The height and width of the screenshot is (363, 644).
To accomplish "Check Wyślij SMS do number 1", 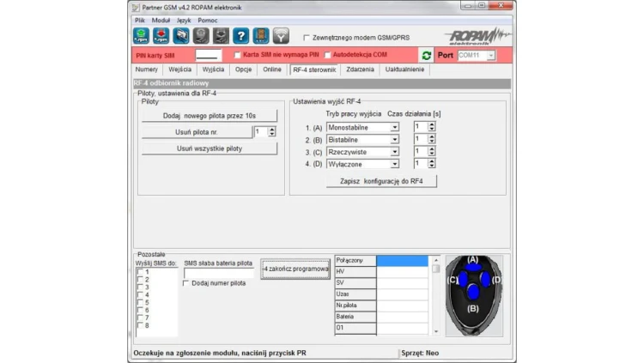I will point(140,272).
